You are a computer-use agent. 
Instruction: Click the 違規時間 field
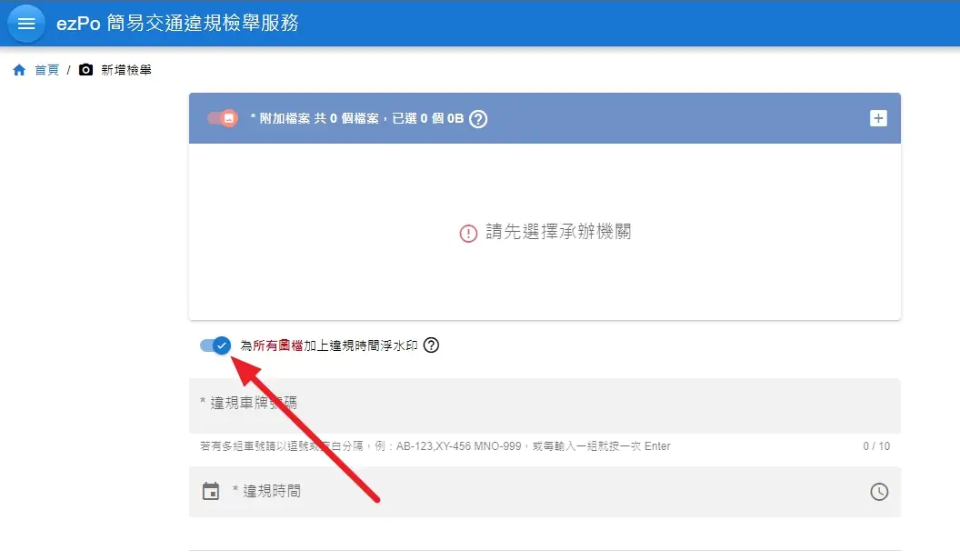(x=544, y=492)
